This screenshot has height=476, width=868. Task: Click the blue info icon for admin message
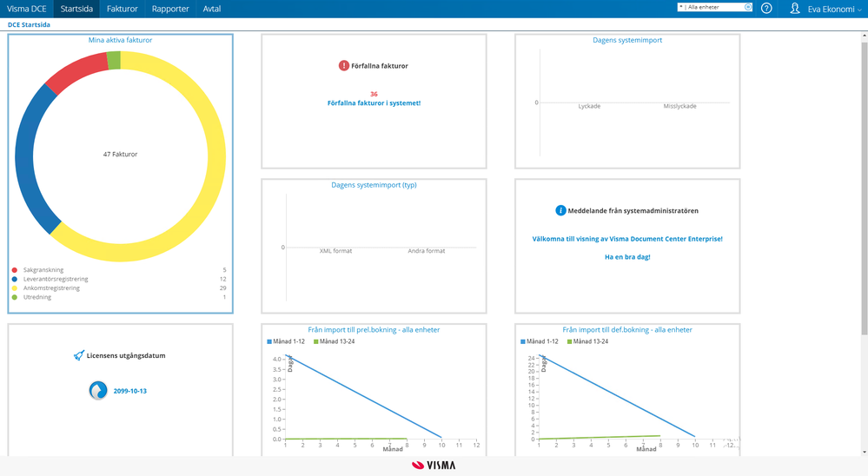click(x=560, y=210)
